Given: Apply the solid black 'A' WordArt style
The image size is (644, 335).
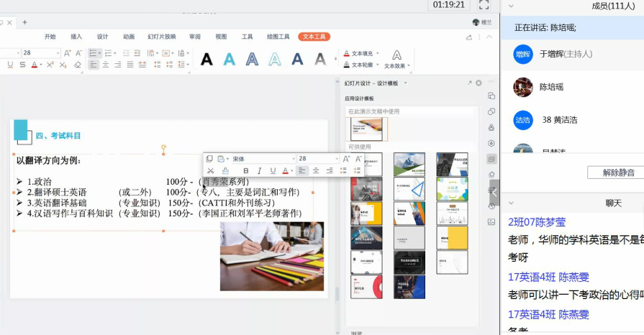Looking at the screenshot, I should click(x=207, y=59).
